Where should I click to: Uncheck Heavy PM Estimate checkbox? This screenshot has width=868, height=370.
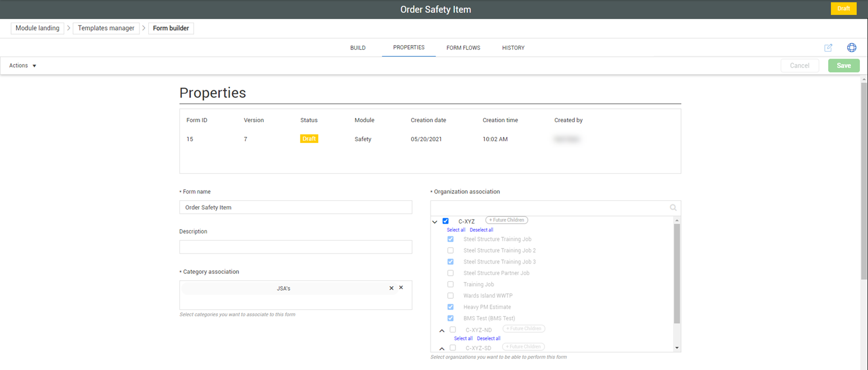pyautogui.click(x=450, y=307)
